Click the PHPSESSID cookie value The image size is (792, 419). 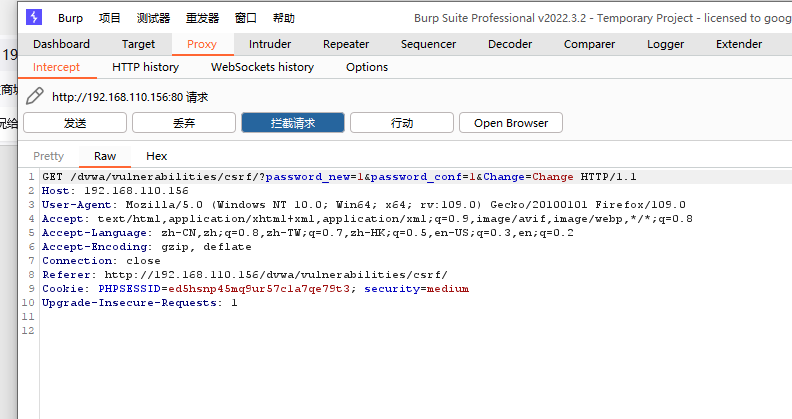point(259,289)
